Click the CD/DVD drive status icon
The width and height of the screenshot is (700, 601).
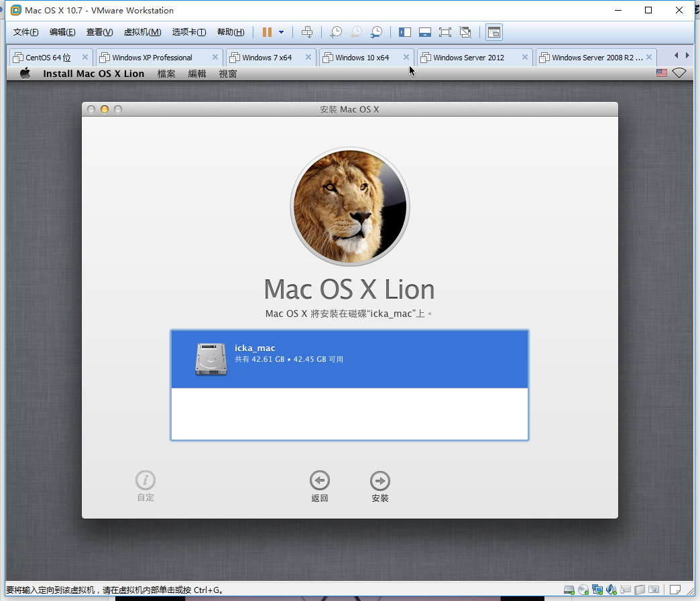[583, 590]
